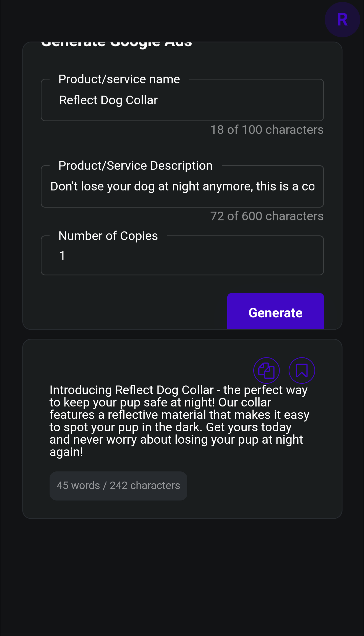The image size is (364, 636).
Task: Click the 72 of 600 characters counter
Action: click(267, 216)
